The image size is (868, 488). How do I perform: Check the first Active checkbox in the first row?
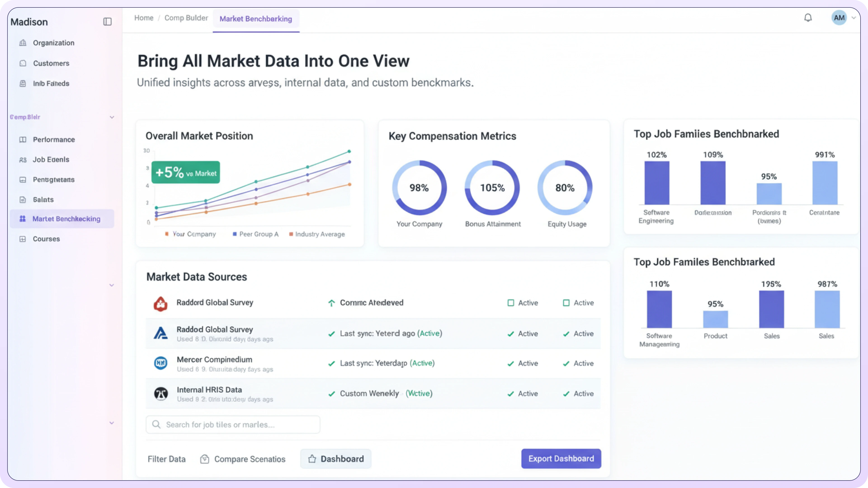[x=510, y=303]
